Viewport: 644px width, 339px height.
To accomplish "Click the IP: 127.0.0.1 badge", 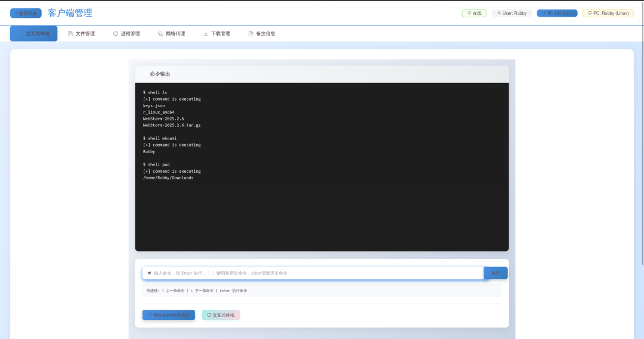I will pos(557,13).
